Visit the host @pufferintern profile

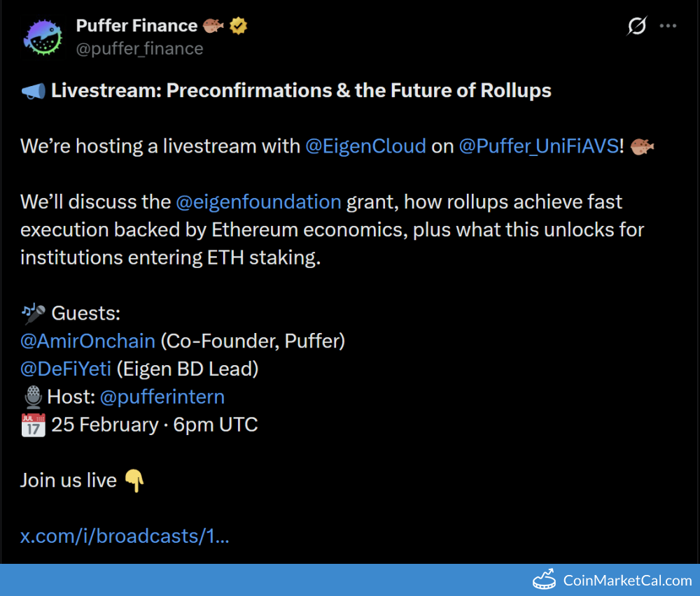coord(162,397)
